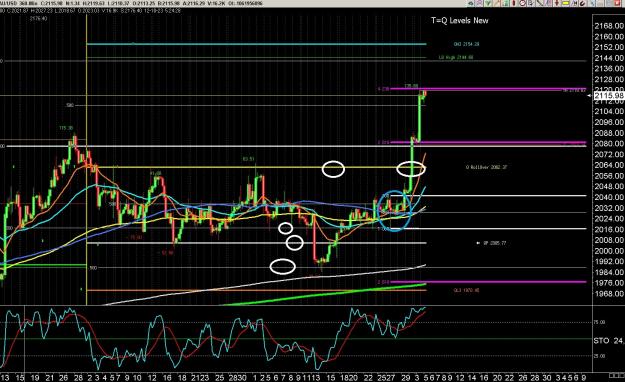Click the red down-arrow toolbar icon
The image size is (625, 382).
point(556,3)
